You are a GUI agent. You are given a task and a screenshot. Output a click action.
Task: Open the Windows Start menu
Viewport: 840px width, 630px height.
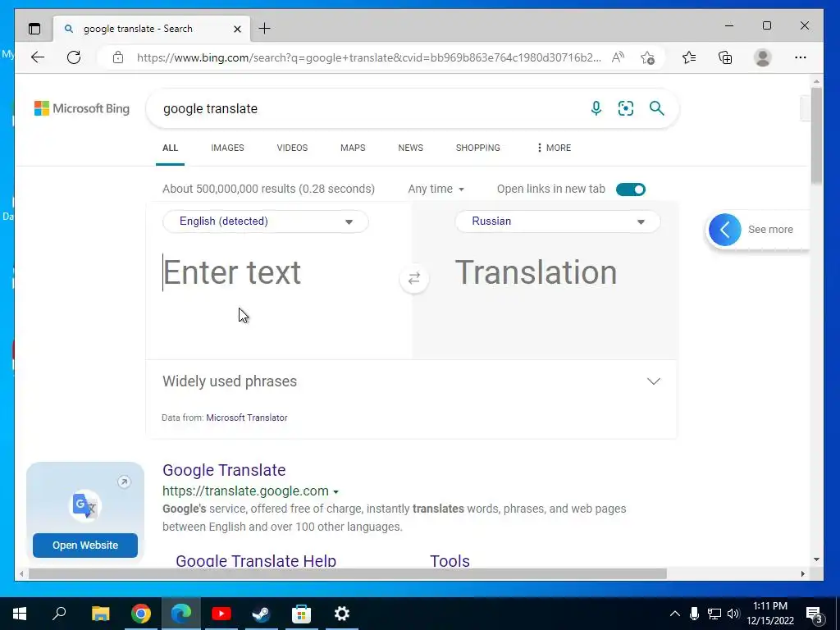[x=20, y=614]
